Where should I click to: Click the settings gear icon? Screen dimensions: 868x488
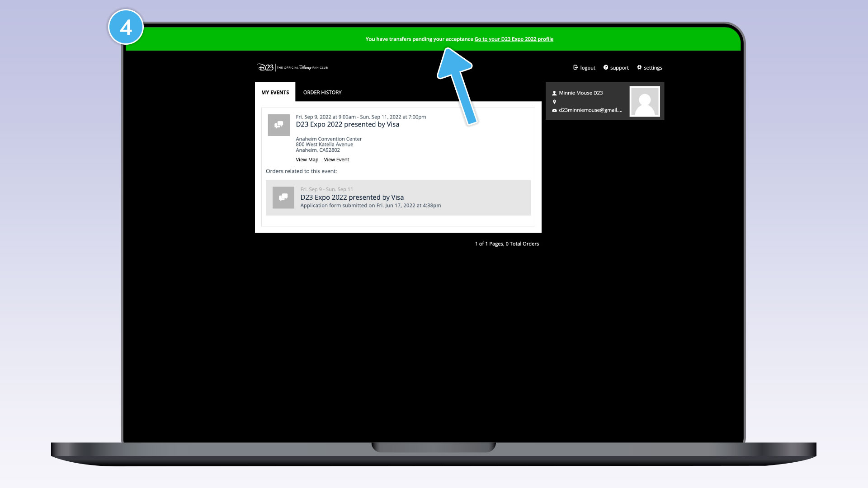[x=639, y=67]
